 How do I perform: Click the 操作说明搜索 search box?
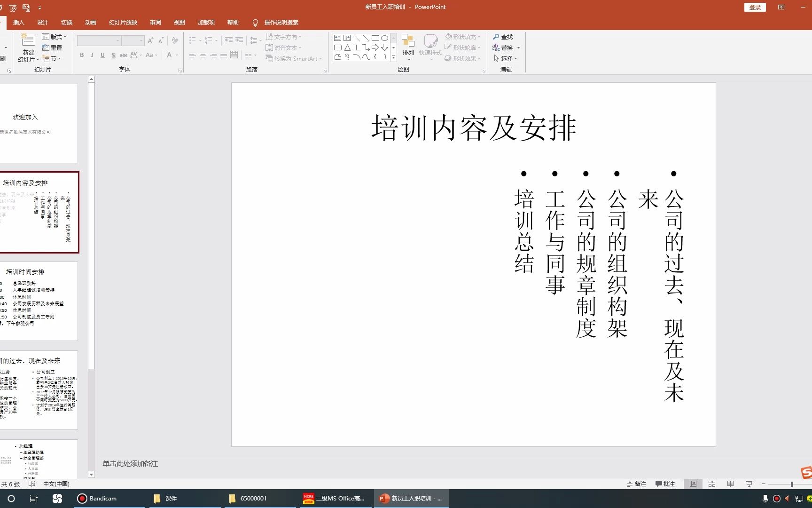282,22
